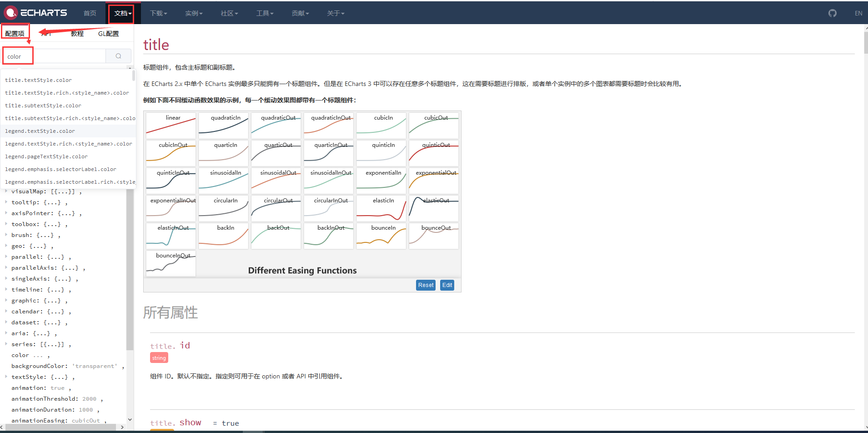
Task: Click the main page vertical scrollbar
Action: tap(865, 43)
